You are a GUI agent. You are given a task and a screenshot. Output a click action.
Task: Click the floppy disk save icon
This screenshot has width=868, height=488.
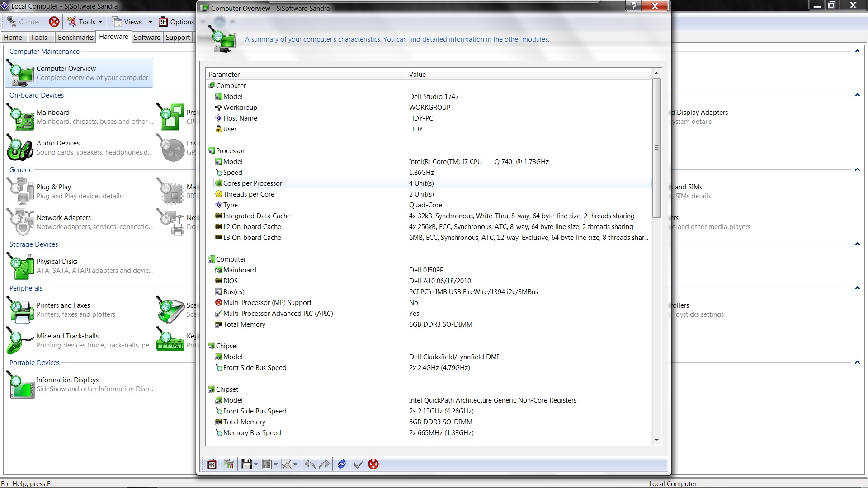(246, 464)
